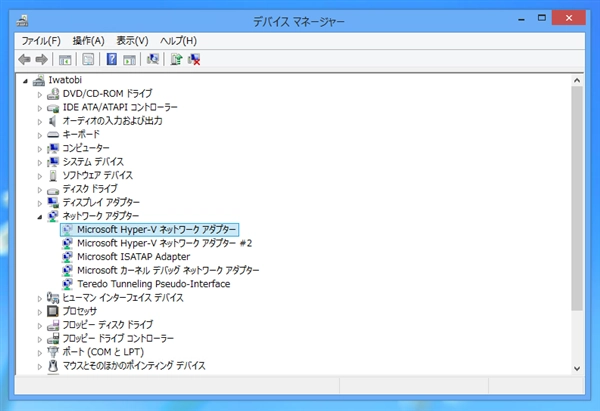Click the ヒューマン インターフェイス デバイス icon
Image resolution: width=600 pixels, height=411 pixels.
[x=53, y=297]
